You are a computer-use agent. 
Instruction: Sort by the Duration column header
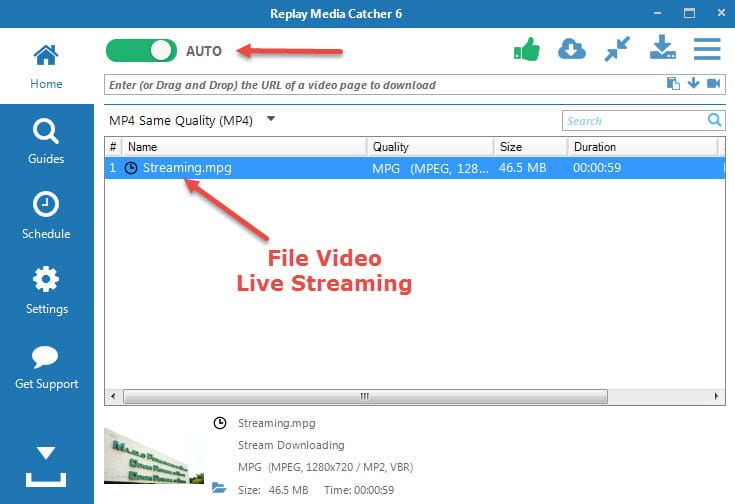click(643, 147)
